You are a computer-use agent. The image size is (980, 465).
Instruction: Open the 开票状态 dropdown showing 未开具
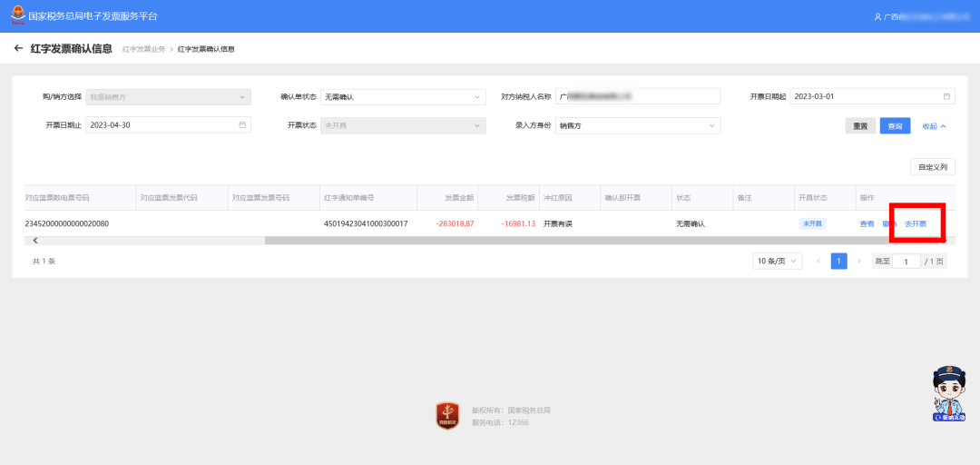coord(403,126)
